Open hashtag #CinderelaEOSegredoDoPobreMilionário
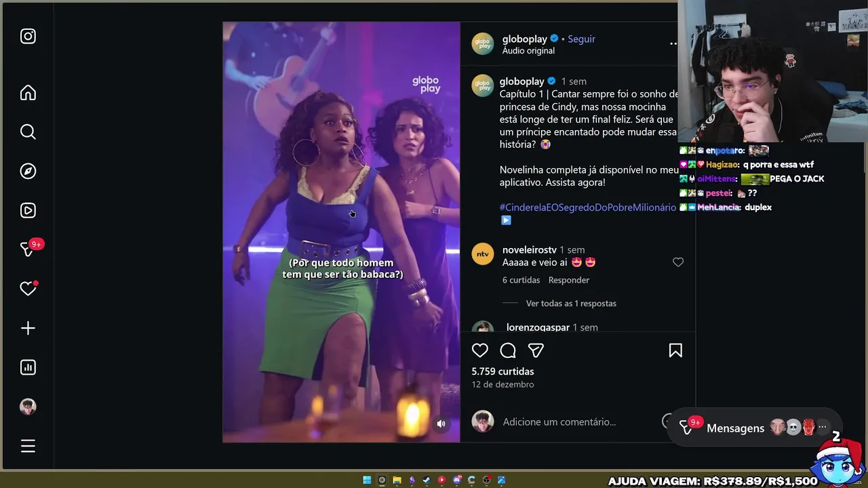Screen dimensions: 868x488 click(588, 207)
